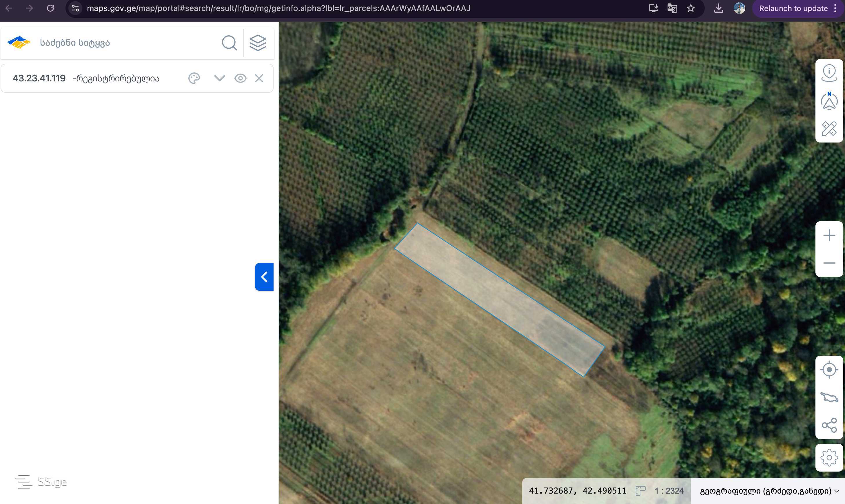
Task: Zoom in with the plus button
Action: point(829,235)
